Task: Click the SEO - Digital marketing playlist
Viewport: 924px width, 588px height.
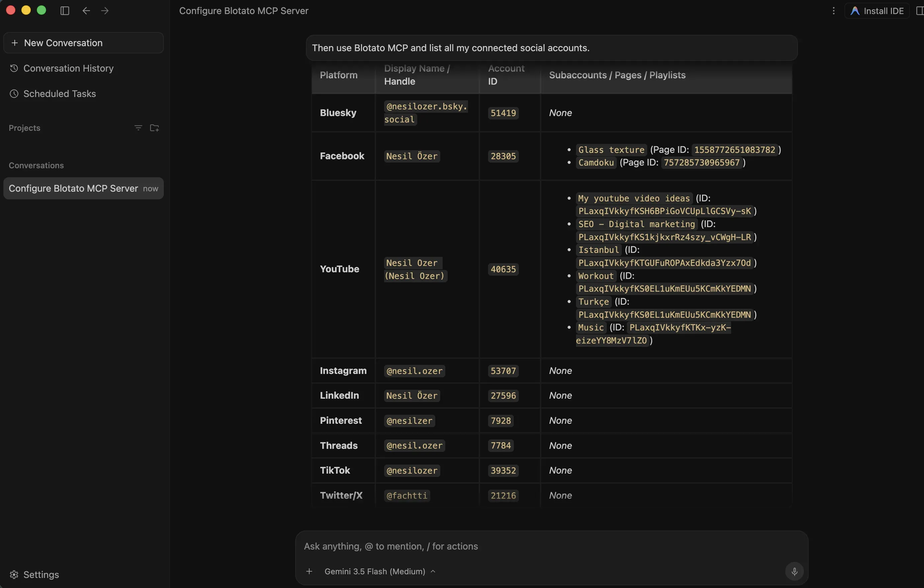Action: pos(637,224)
